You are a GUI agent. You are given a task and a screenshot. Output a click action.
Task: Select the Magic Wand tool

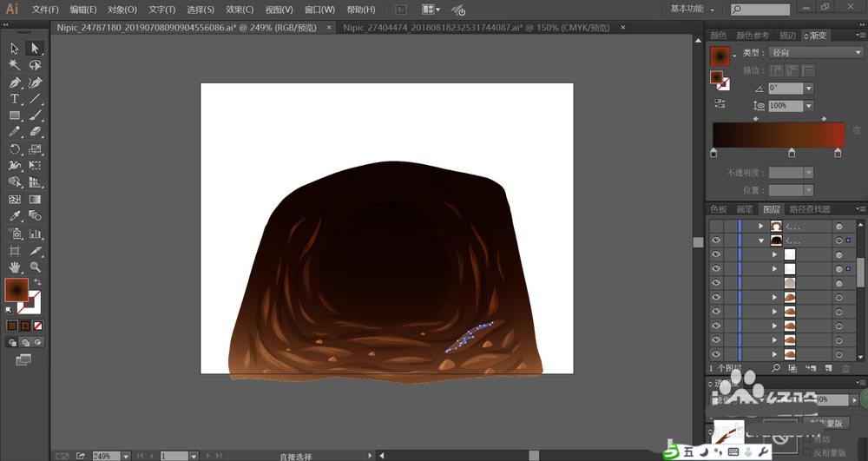(15, 65)
